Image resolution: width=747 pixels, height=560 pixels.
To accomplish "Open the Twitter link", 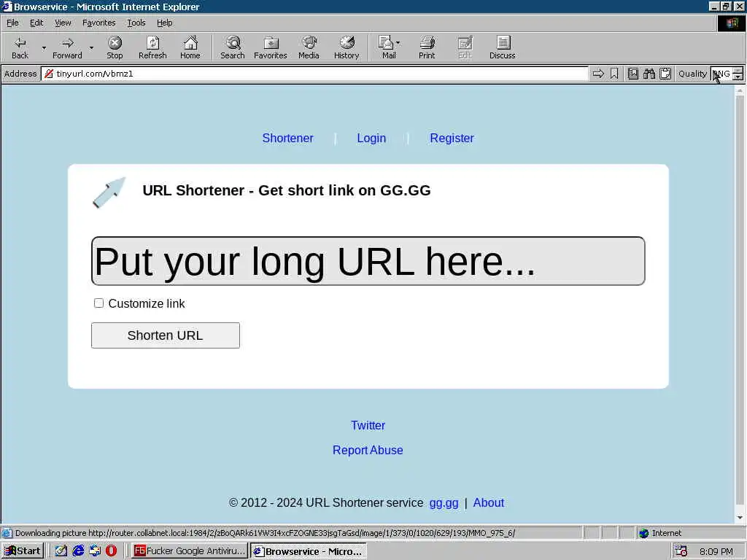I will point(368,425).
